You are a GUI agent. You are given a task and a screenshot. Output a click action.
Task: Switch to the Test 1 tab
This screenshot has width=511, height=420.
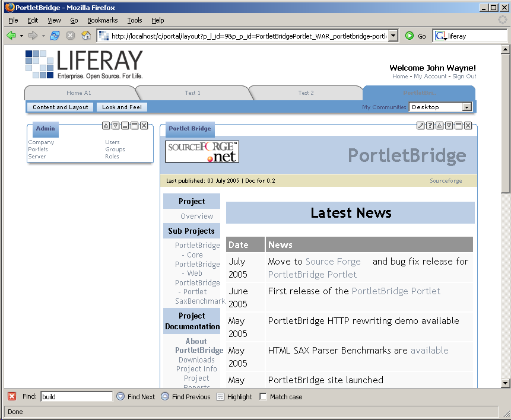click(x=192, y=93)
